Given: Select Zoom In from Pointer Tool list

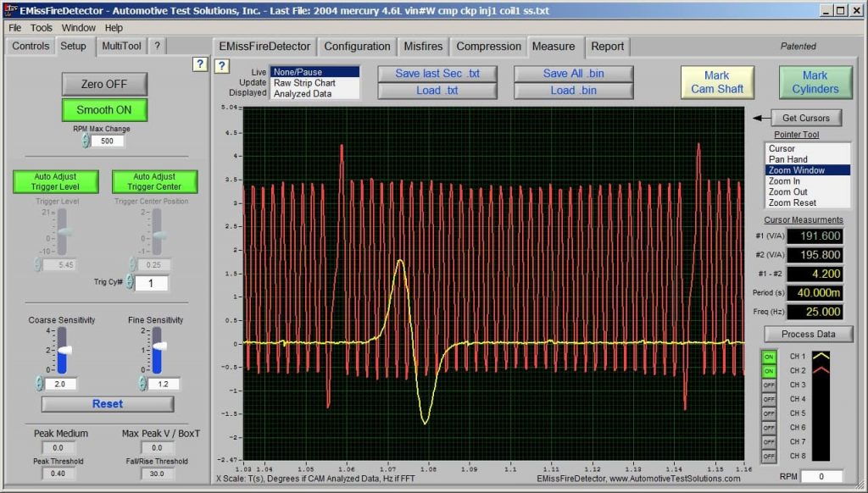Looking at the screenshot, I should (784, 181).
